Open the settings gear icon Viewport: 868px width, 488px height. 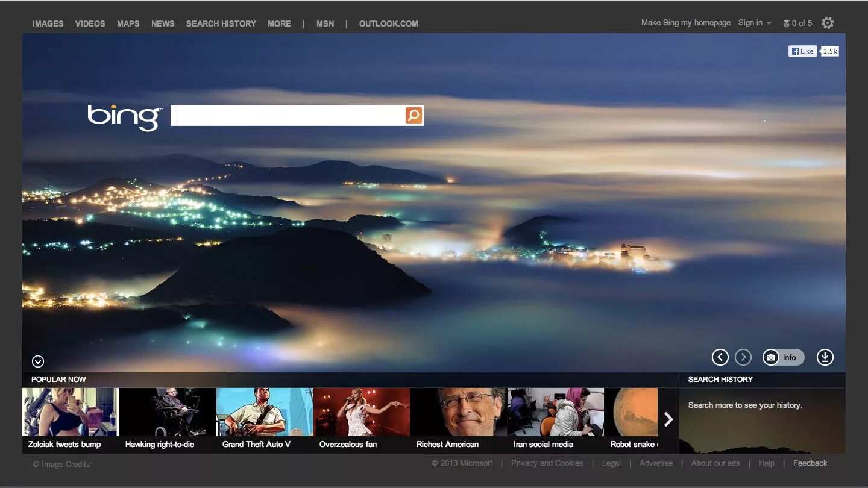point(828,23)
